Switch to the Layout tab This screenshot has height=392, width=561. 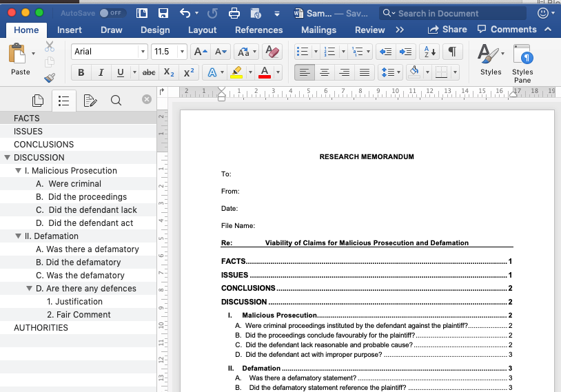(202, 30)
